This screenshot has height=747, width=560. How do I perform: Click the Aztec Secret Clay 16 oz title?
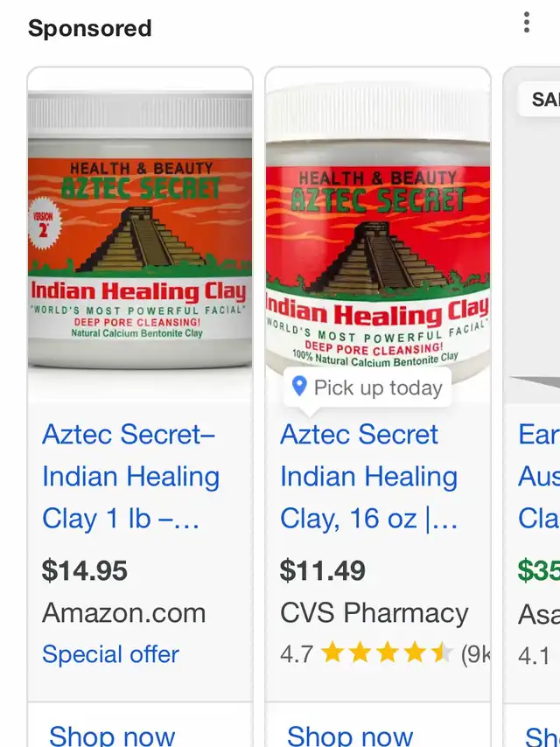369,477
